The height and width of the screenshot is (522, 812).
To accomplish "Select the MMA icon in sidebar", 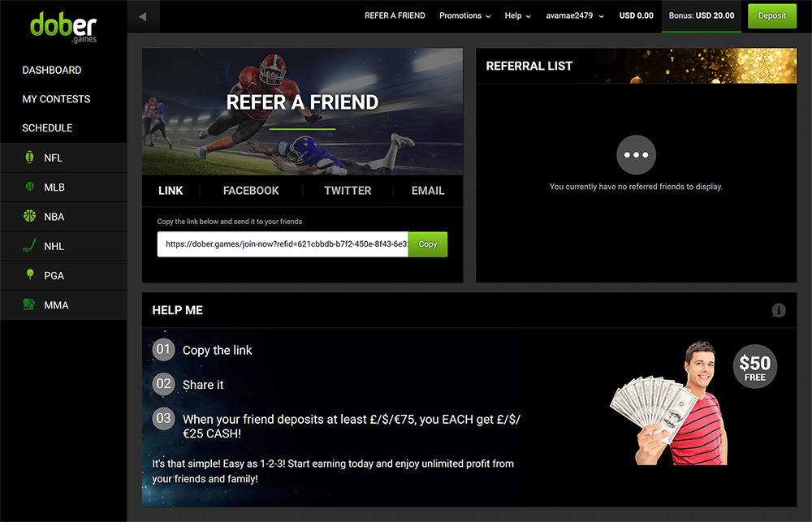I will (29, 304).
